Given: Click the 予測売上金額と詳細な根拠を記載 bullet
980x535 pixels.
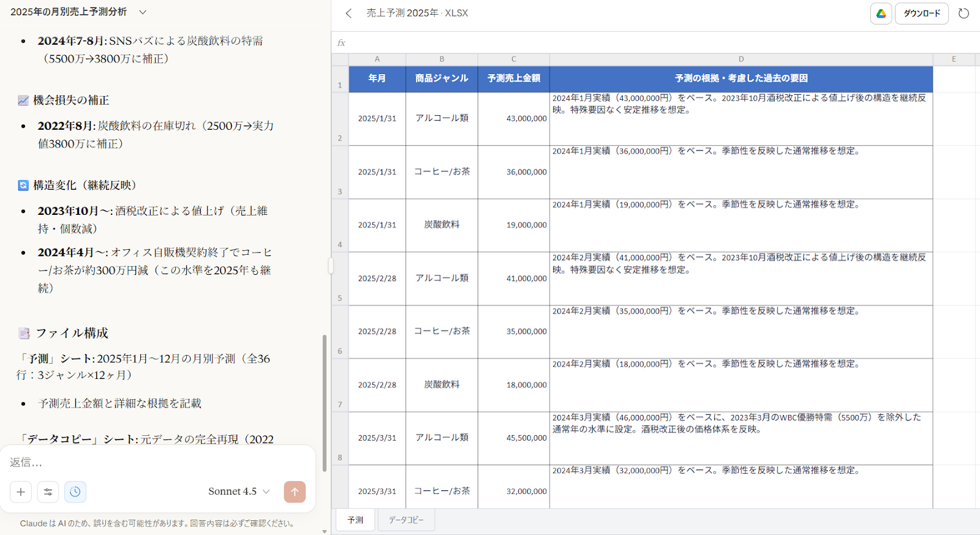Looking at the screenshot, I should 119,403.
